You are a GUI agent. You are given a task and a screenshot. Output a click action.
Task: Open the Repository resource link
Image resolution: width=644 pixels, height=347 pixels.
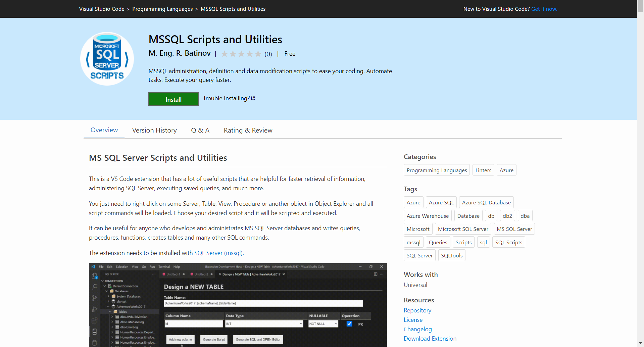point(417,310)
